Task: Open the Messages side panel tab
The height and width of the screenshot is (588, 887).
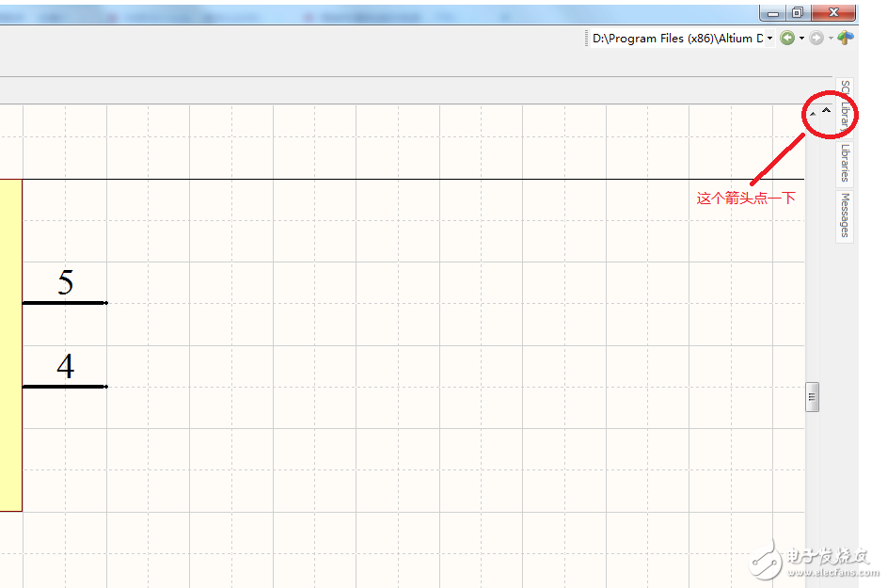Action: coord(845,215)
